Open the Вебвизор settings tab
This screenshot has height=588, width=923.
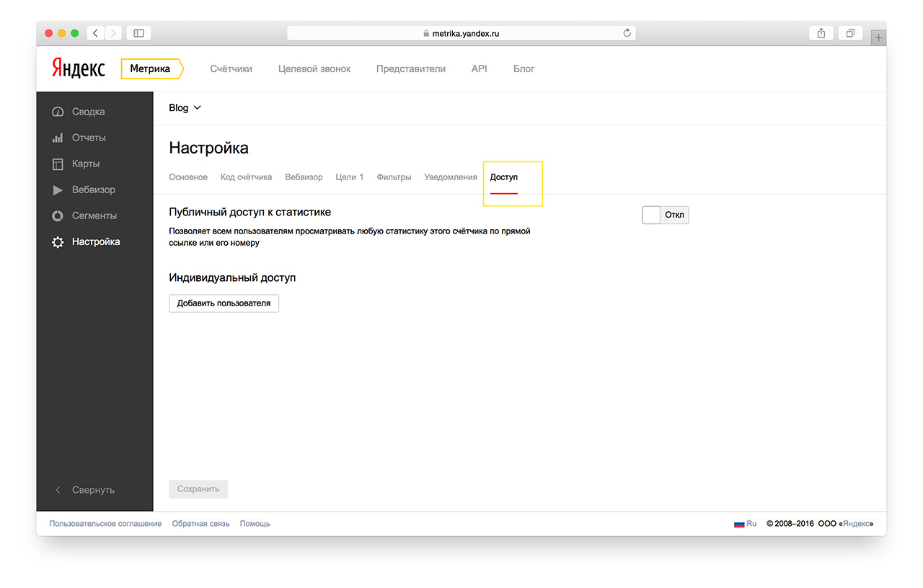(x=304, y=177)
